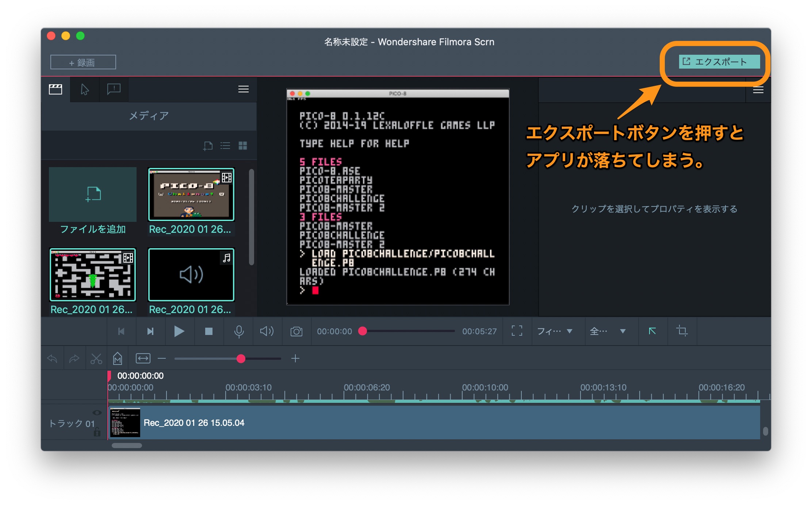Click the add marker icon
Viewport: 812px width, 505px height.
(x=117, y=359)
